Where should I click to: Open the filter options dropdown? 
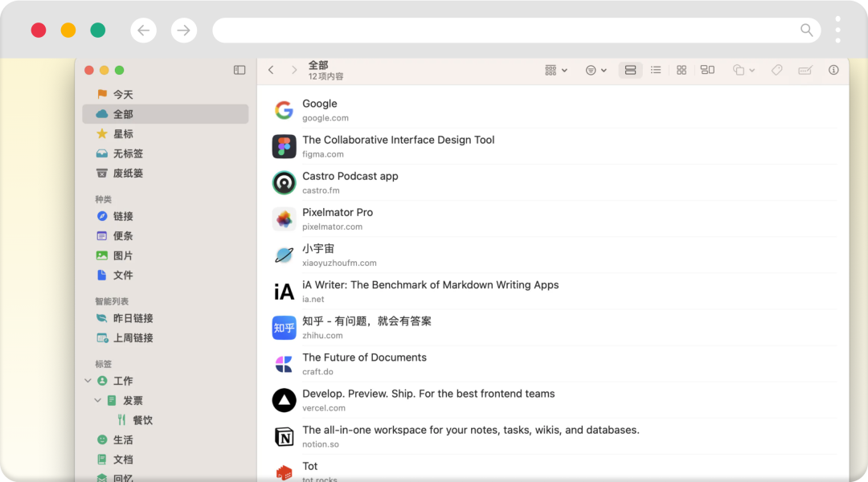[596, 70]
